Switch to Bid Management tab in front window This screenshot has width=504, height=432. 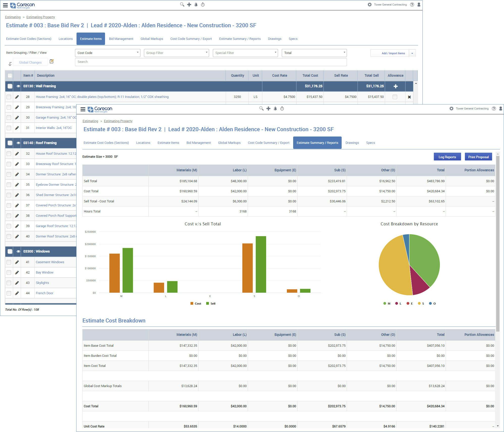pyautogui.click(x=198, y=143)
